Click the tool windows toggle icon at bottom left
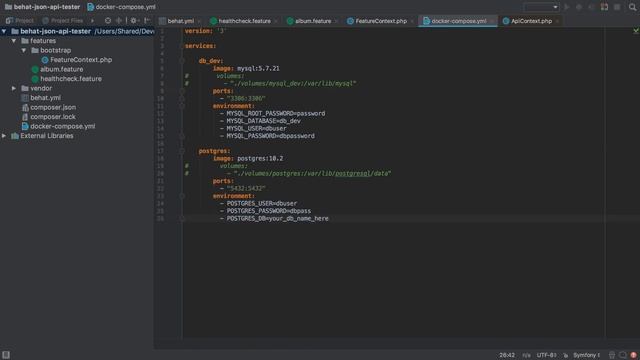 pos(6,355)
